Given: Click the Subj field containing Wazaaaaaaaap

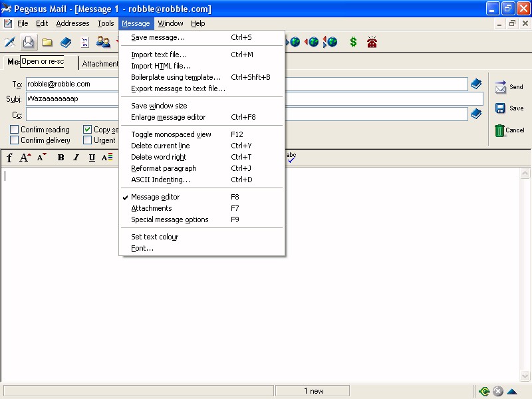Looking at the screenshot, I should [255, 98].
